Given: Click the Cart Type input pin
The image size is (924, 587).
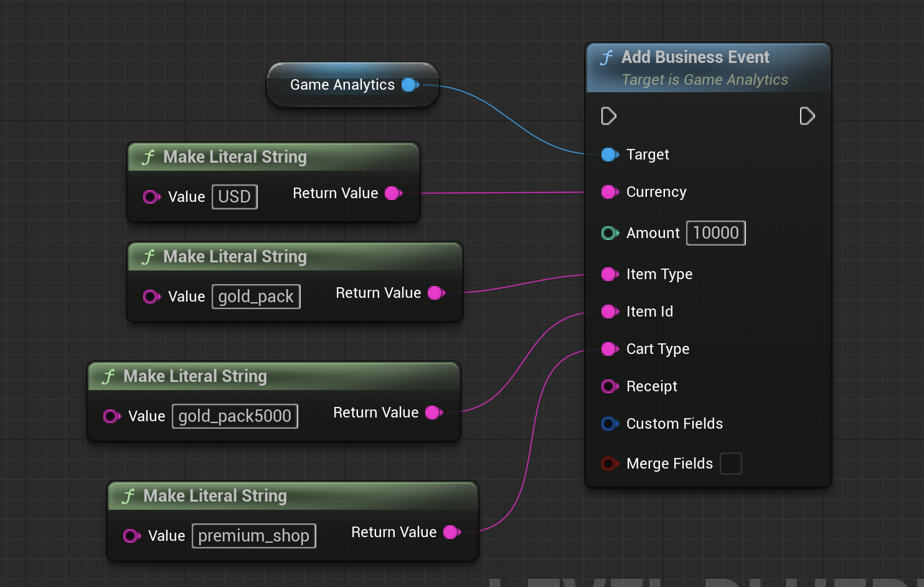Looking at the screenshot, I should click(610, 349).
